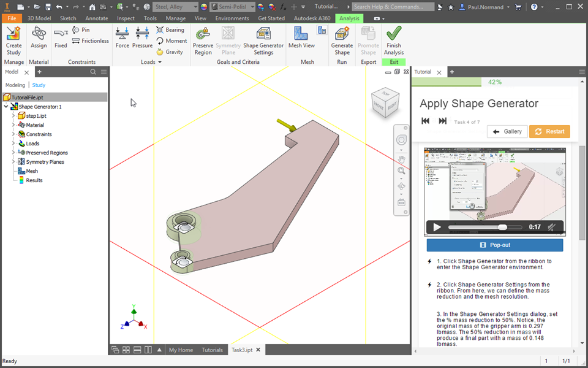Select the Fixed constraint tool

(60, 38)
